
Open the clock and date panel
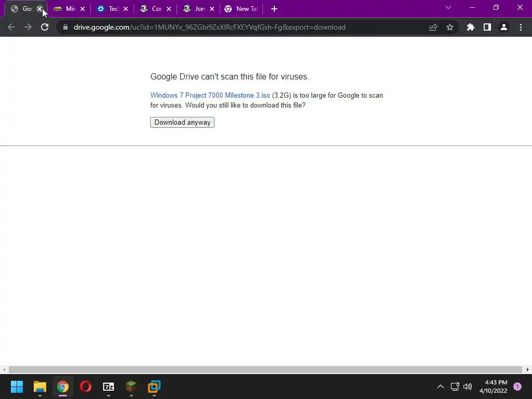pos(494,387)
